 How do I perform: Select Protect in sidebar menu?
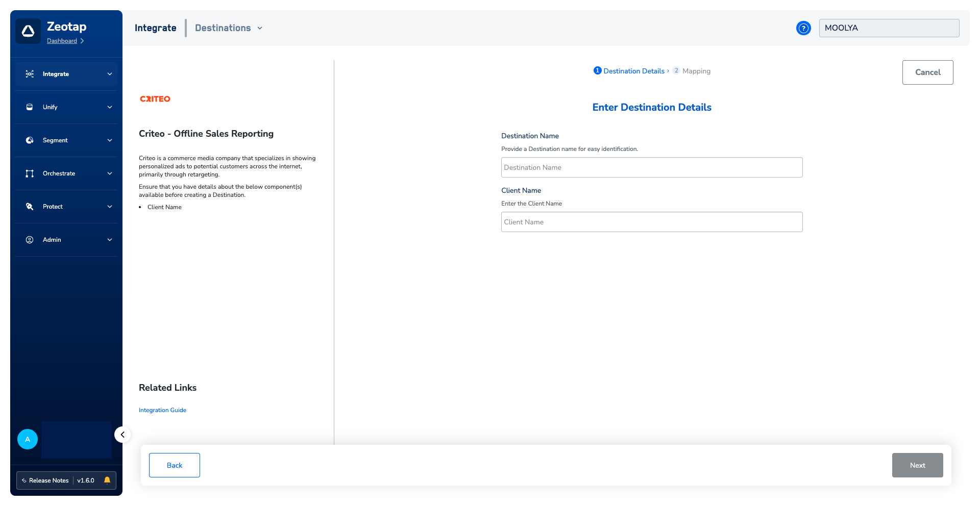point(66,207)
